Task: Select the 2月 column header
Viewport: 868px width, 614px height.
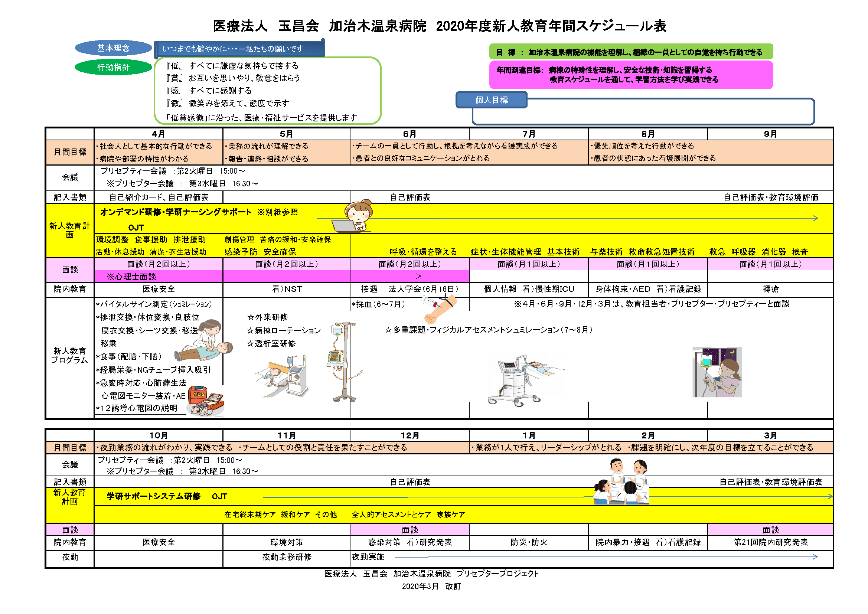Action: pos(648,435)
